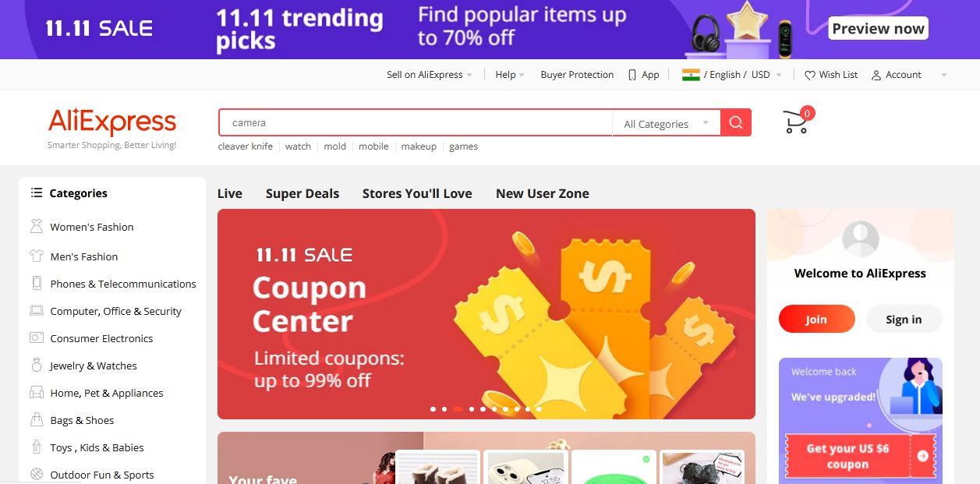
Task: Expand the Help dropdown menu
Action: coord(510,75)
